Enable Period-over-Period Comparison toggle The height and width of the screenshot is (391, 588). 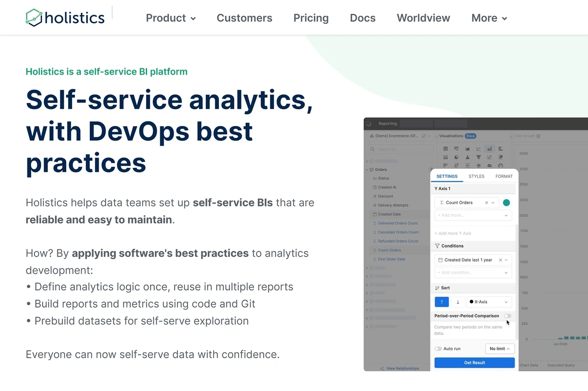pyautogui.click(x=507, y=316)
